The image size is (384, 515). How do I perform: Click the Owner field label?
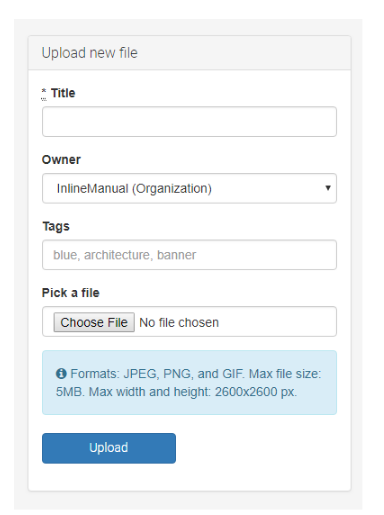click(x=61, y=159)
